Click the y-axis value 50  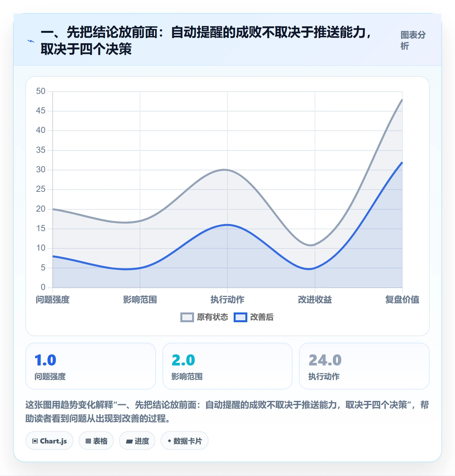(41, 91)
